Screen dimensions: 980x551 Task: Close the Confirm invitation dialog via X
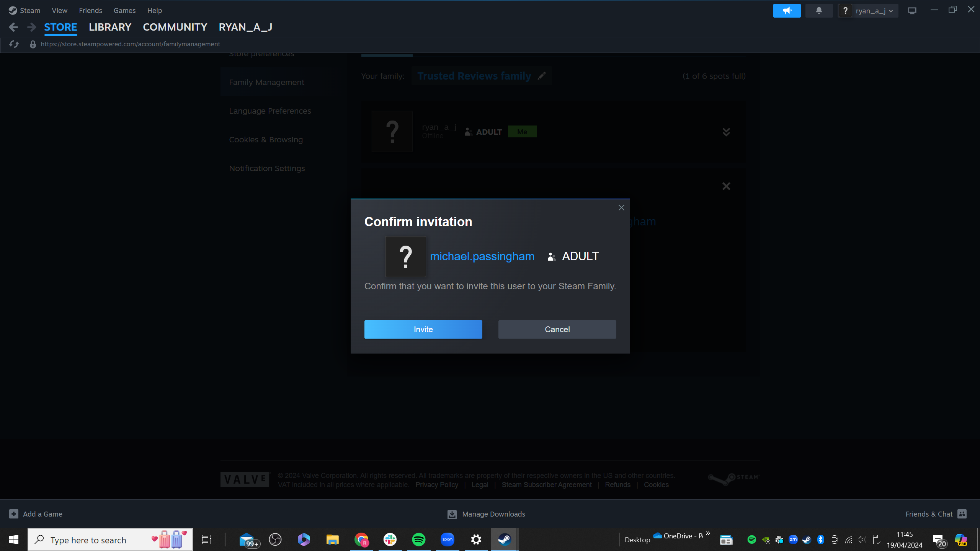click(x=621, y=207)
